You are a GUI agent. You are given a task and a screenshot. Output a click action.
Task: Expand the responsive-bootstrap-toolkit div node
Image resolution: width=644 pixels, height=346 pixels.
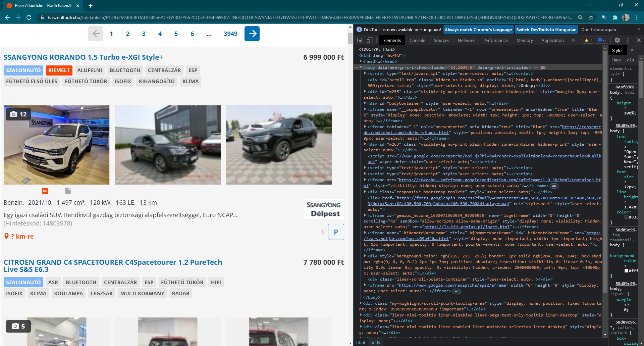[365, 192]
